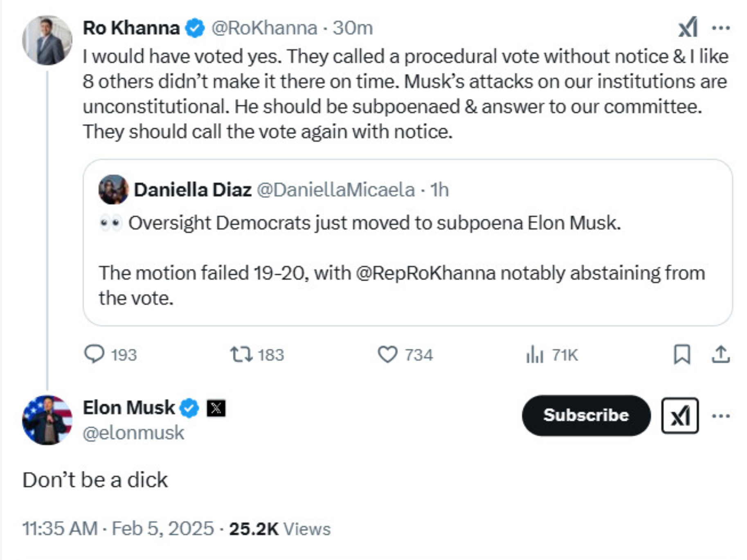This screenshot has width=747, height=560.
Task: Click the X affiliation badge next to Elon Musk
Action: click(x=216, y=408)
